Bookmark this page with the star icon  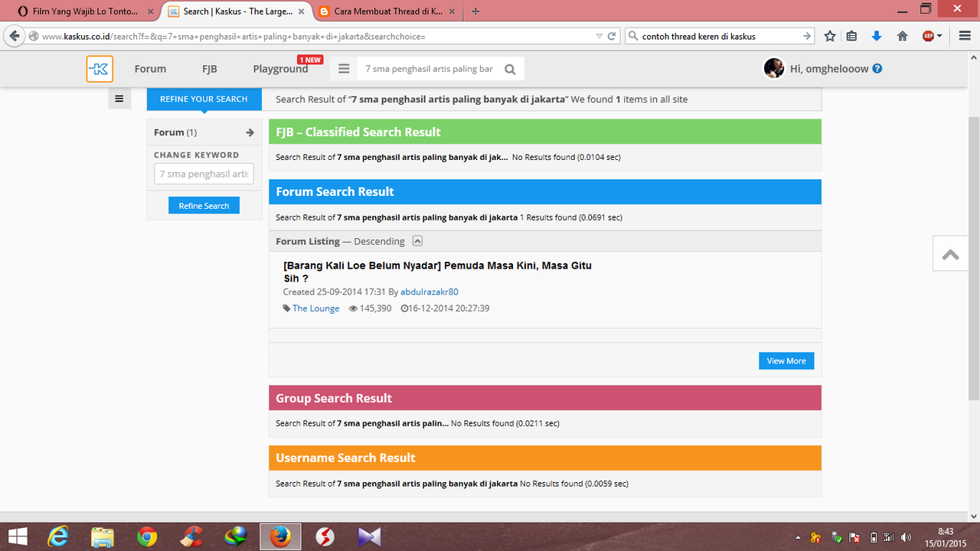click(830, 36)
